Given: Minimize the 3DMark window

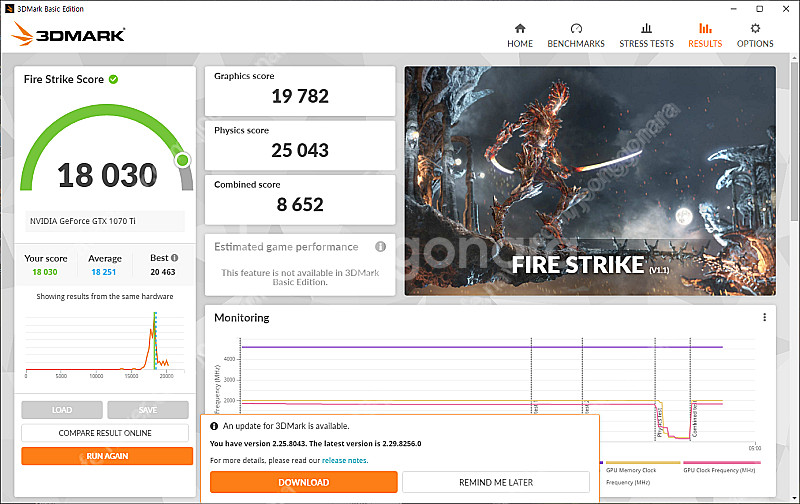Looking at the screenshot, I should click(733, 9).
